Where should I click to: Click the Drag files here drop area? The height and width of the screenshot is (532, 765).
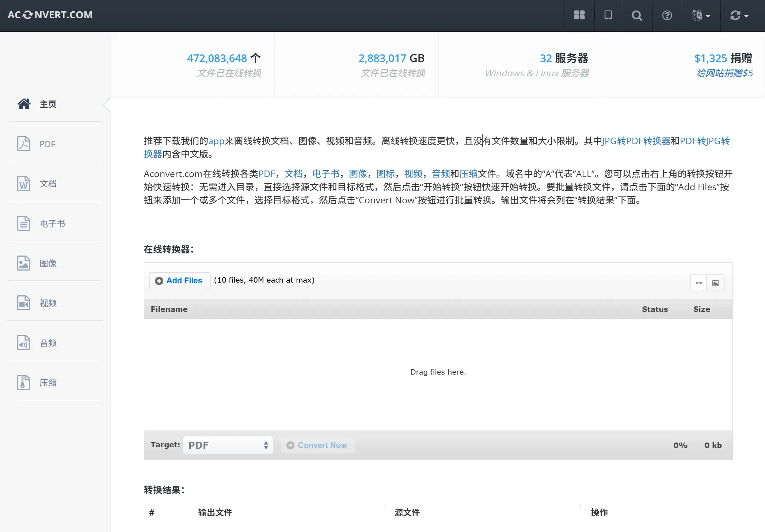(438, 372)
